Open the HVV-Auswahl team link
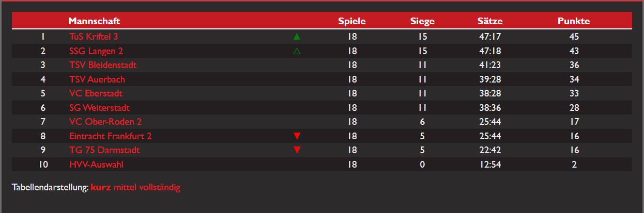The height and width of the screenshot is (213, 644). click(96, 165)
